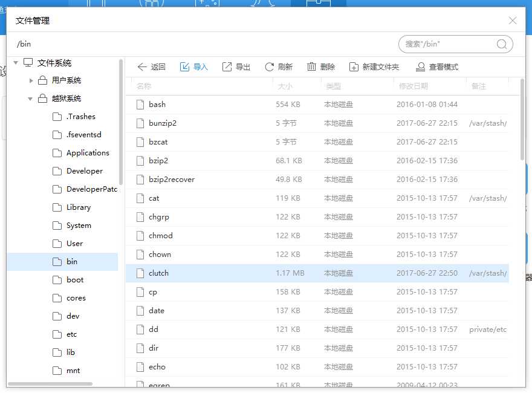The height and width of the screenshot is (393, 532).
Task: Click the search field for /bin
Action: 446,44
